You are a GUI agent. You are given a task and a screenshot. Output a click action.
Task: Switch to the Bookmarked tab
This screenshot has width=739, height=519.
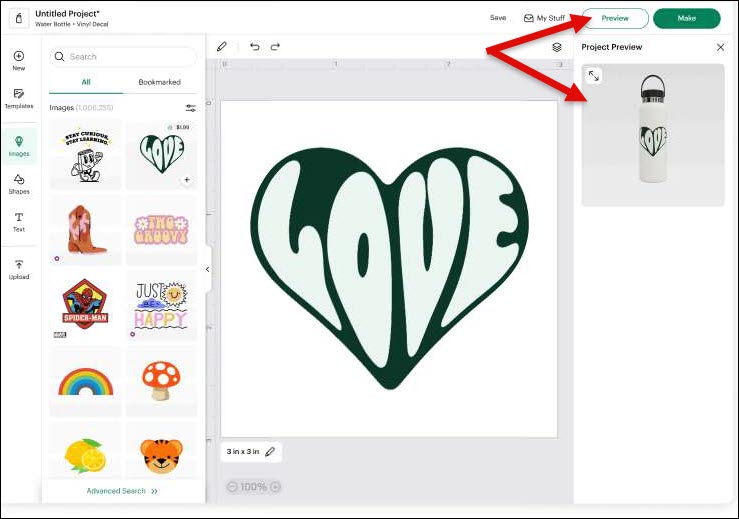click(x=160, y=82)
